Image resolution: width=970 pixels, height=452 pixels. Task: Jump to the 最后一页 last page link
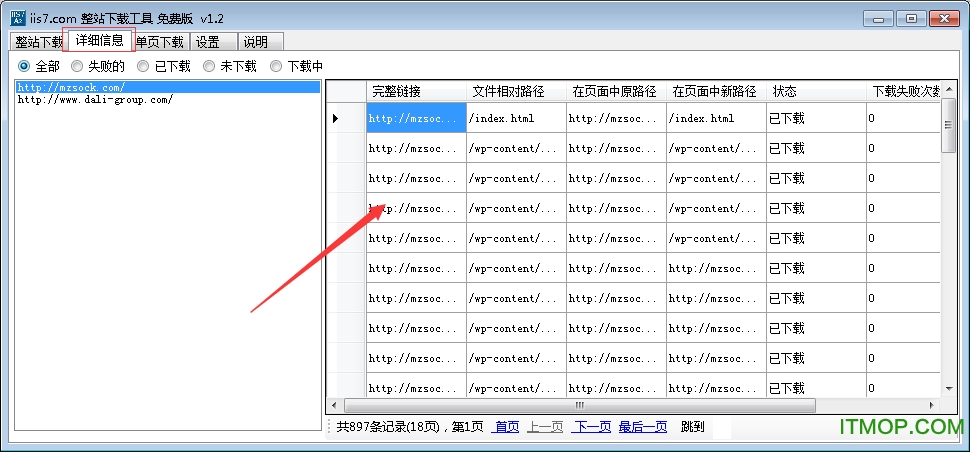(643, 427)
